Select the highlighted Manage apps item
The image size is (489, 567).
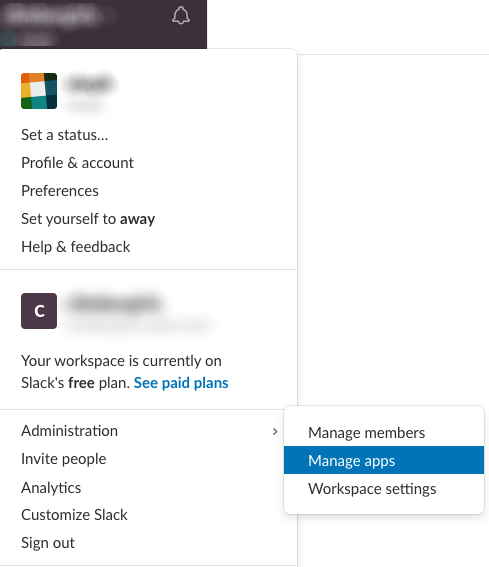pos(384,460)
